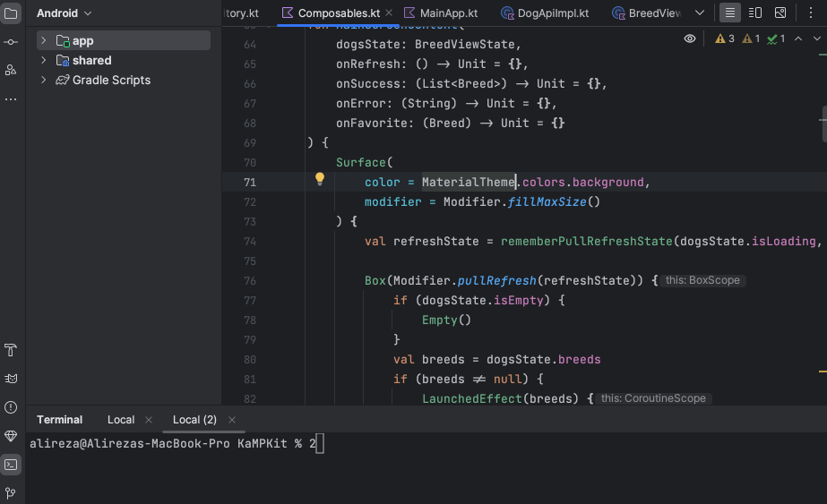Show hidden editor tabs dropdown chevron
The height and width of the screenshot is (504, 827).
700,13
